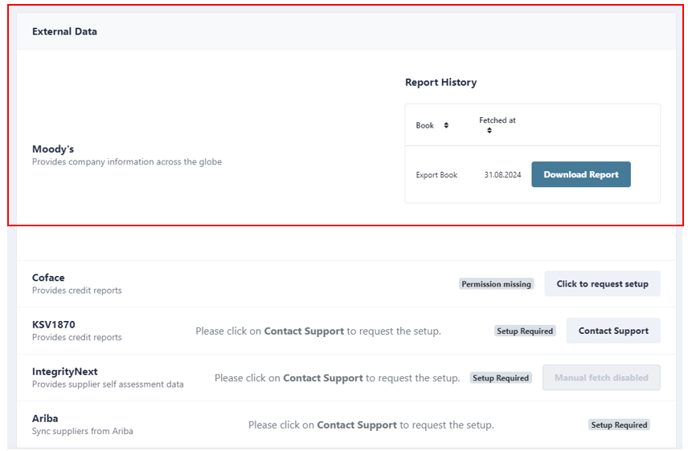Click the Book column header label

point(425,125)
